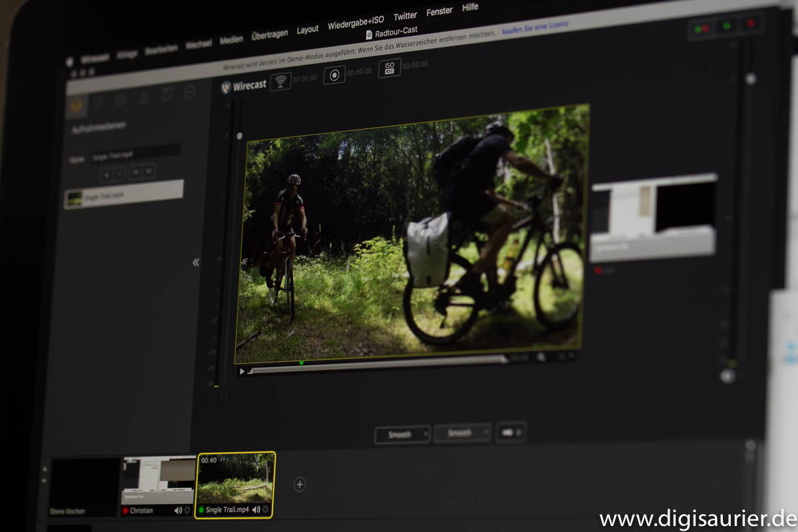Open settings gear on the Christian shot
This screenshot has width=798, height=532.
click(188, 511)
